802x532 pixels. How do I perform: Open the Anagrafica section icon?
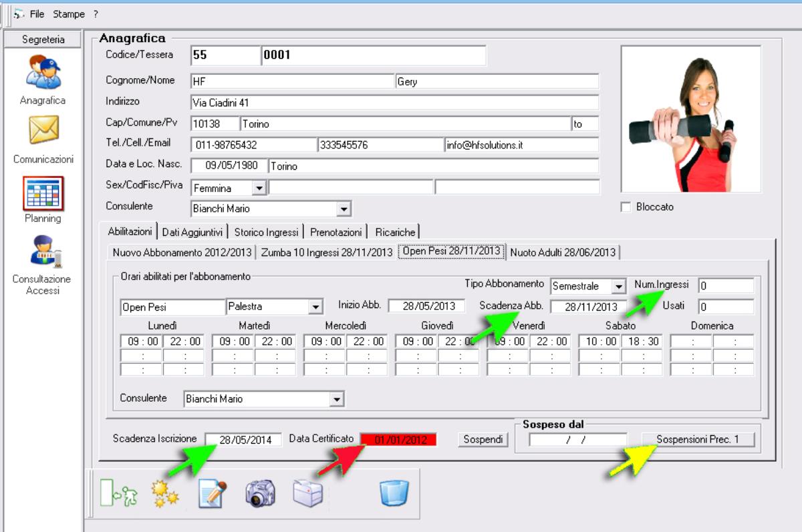click(x=43, y=72)
